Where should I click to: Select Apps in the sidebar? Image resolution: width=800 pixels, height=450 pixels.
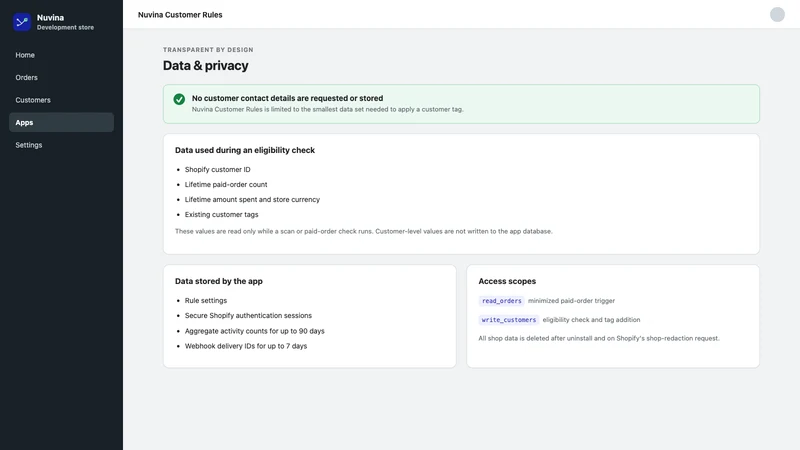pyautogui.click(x=61, y=122)
